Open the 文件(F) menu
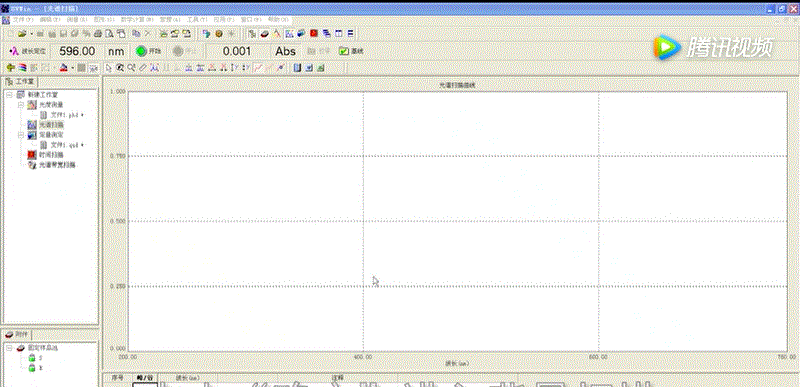 click(23, 19)
